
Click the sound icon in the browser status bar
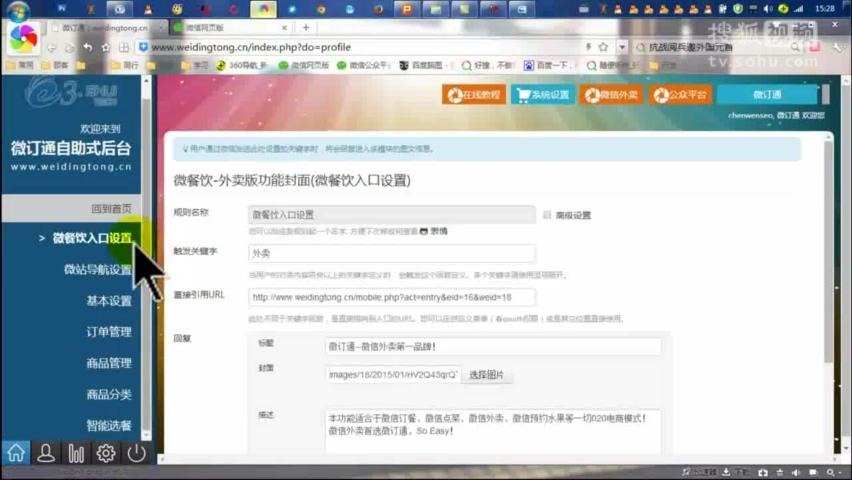coord(795,472)
